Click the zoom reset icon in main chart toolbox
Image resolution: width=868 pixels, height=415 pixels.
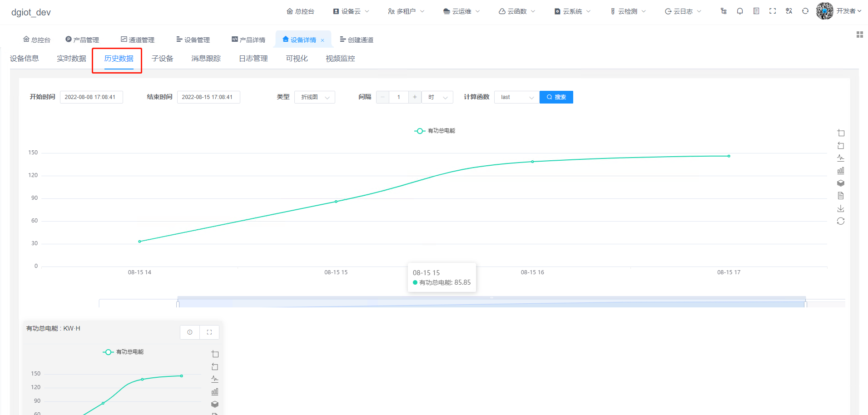841,146
